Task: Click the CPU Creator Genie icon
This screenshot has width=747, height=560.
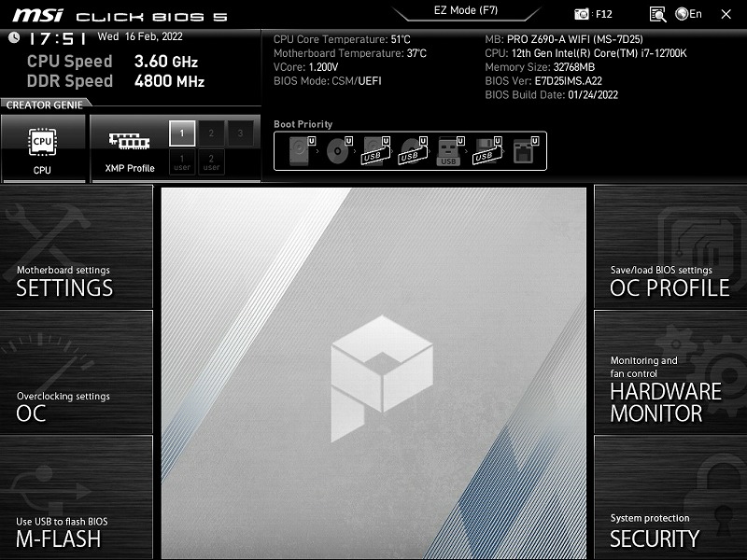Action: point(43,148)
